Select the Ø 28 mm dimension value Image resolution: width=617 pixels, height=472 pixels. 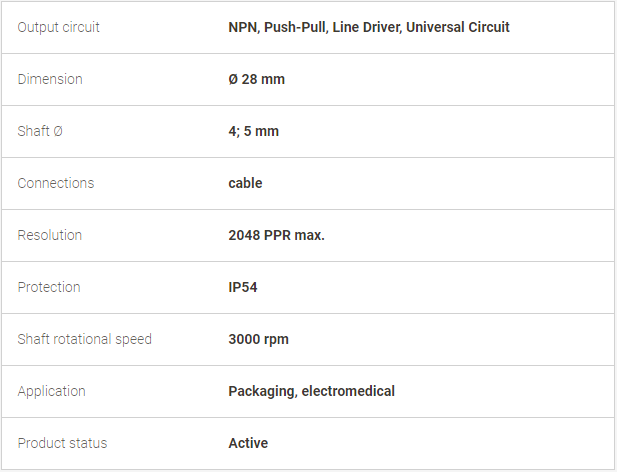pos(256,79)
